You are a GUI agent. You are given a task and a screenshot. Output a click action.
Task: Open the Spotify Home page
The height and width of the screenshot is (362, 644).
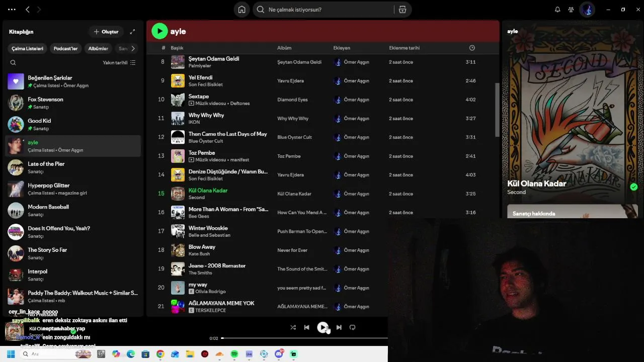242,10
